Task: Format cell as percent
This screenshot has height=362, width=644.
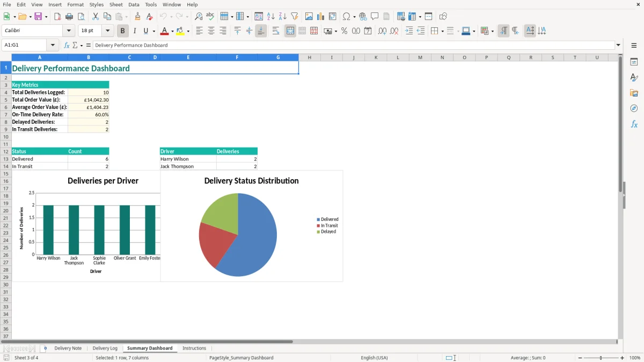Action: [x=344, y=31]
